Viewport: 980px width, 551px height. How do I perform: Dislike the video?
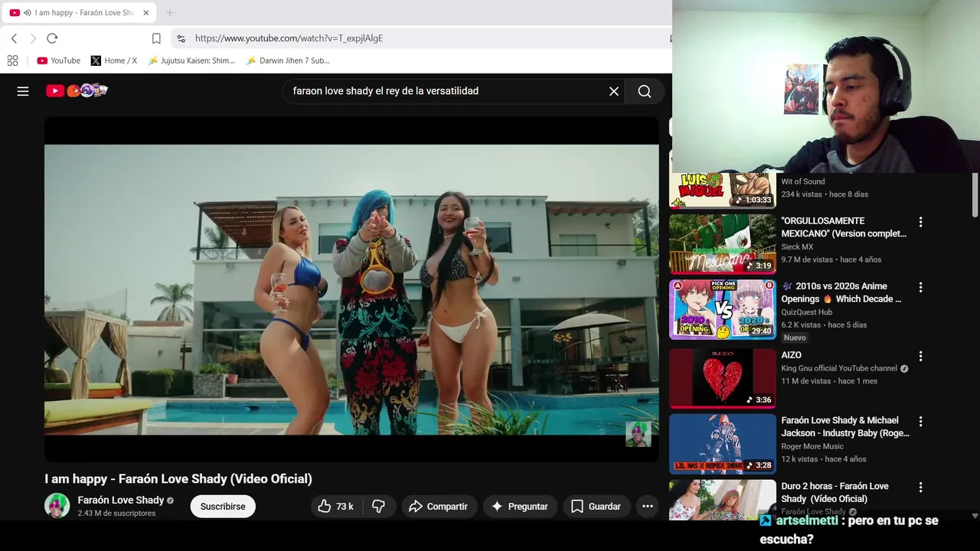tap(379, 507)
